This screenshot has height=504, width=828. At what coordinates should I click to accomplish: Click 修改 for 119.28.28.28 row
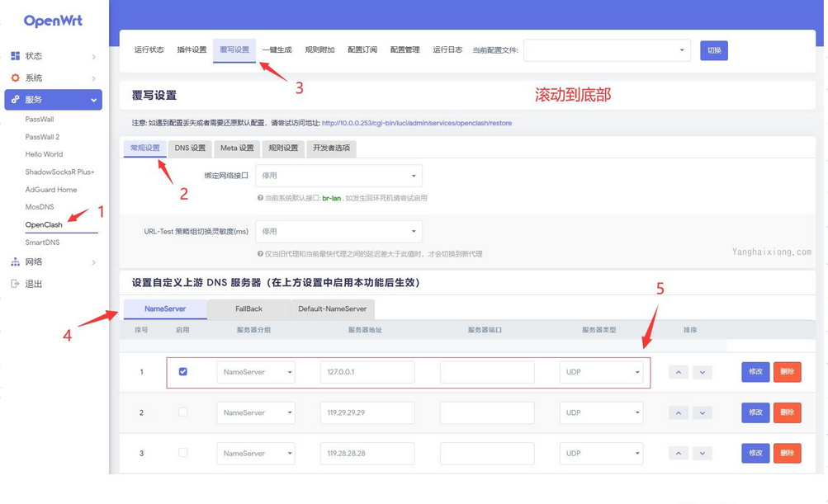point(755,454)
